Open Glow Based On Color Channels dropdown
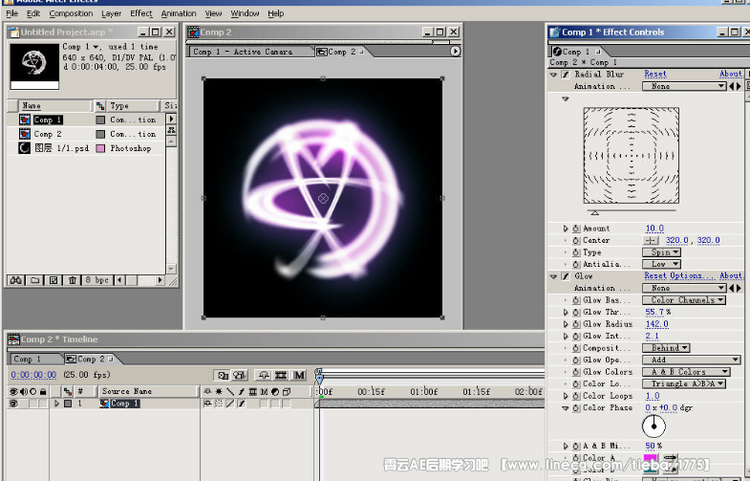The image size is (750, 481). 684,300
